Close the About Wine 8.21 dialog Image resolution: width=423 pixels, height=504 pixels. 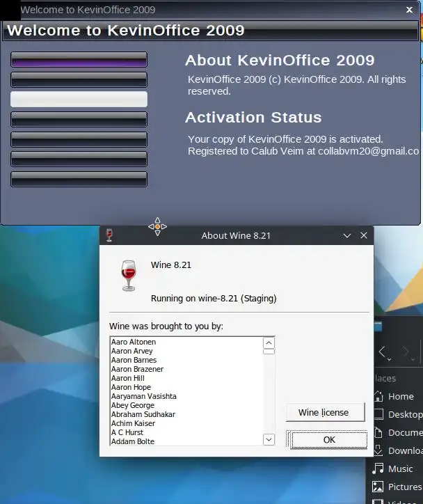click(x=364, y=235)
